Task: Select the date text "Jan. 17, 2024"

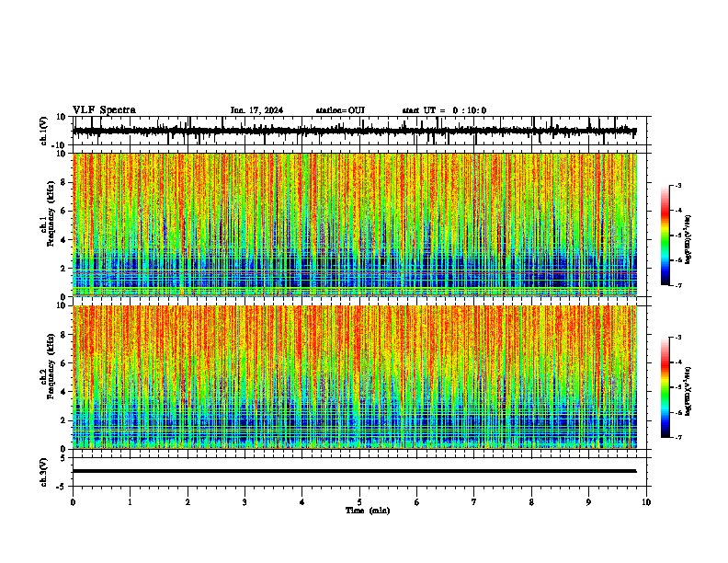Action: pos(256,110)
